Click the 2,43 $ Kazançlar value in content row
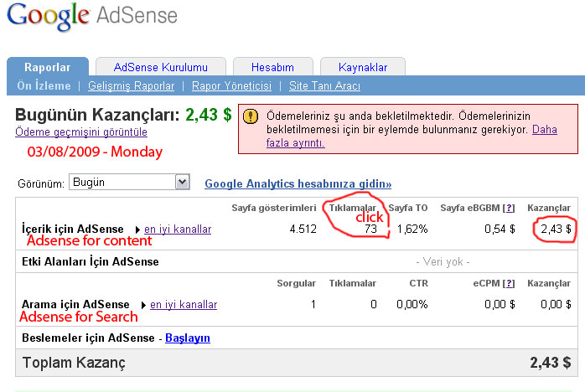585x392 pixels. 556,229
